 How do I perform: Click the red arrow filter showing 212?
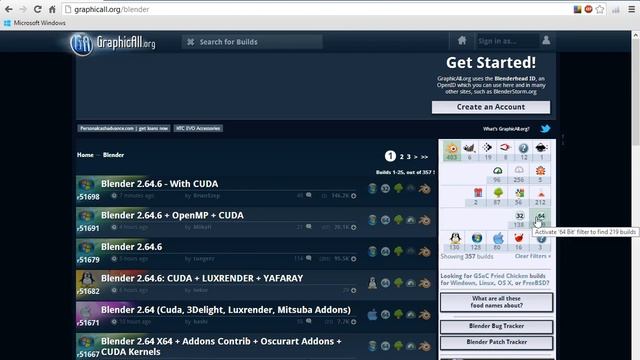540,196
